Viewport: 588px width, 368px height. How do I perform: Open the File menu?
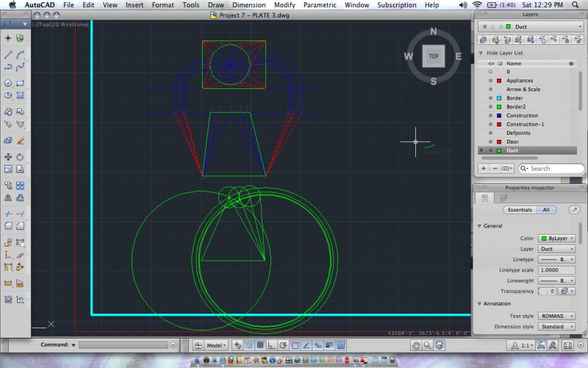(68, 5)
